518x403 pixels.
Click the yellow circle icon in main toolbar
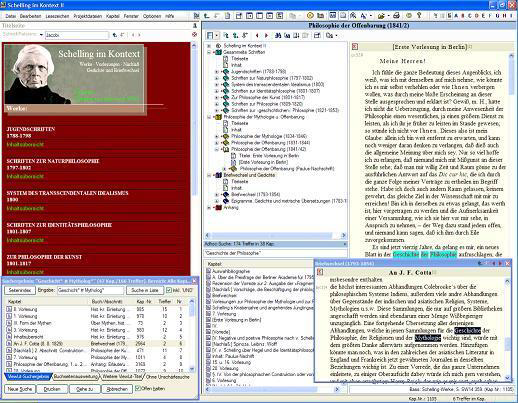[310, 15]
